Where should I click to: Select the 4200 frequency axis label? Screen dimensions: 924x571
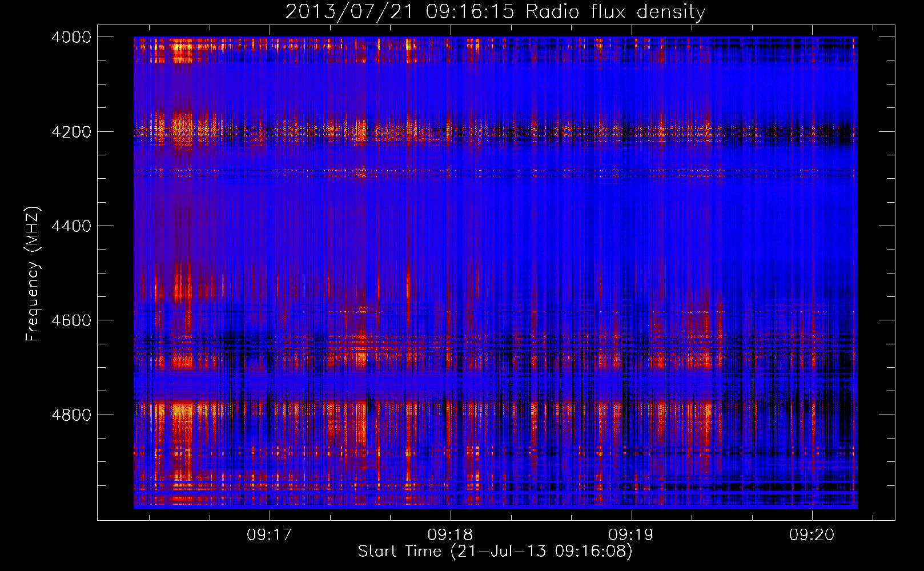tap(71, 132)
